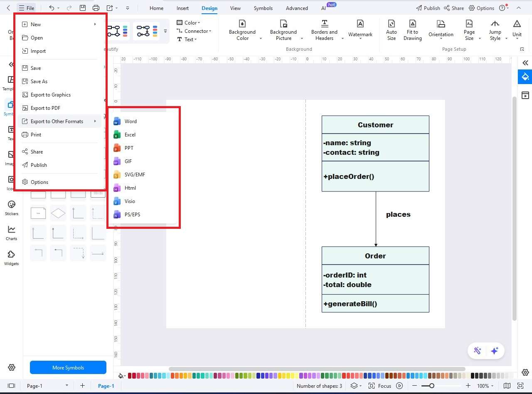Click Share in the top-right toolbar
Image resolution: width=532 pixels, height=394 pixels.
(x=453, y=8)
